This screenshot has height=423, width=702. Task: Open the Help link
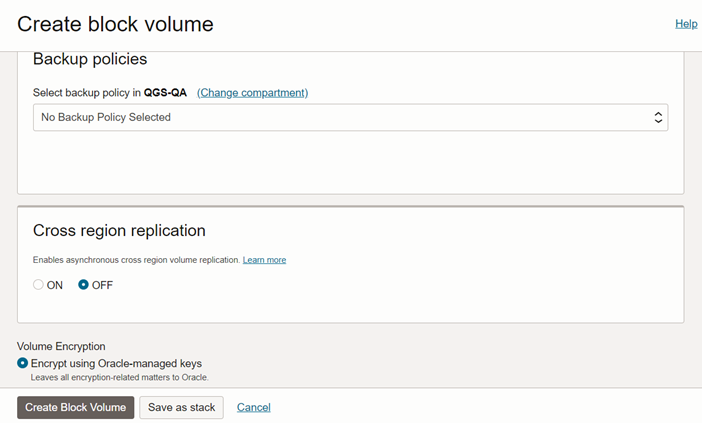[686, 23]
